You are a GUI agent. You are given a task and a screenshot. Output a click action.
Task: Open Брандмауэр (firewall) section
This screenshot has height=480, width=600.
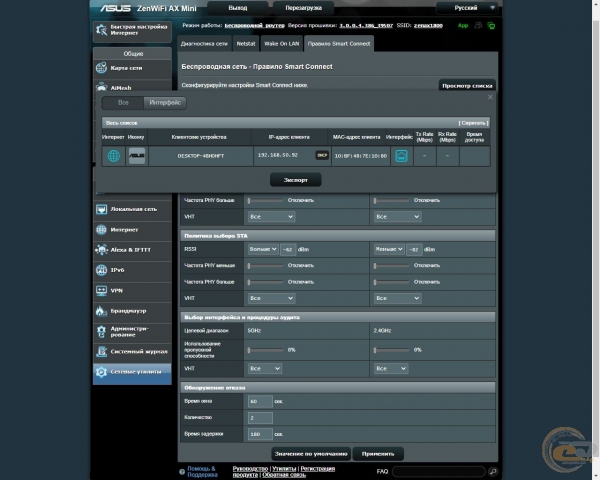pos(132,311)
